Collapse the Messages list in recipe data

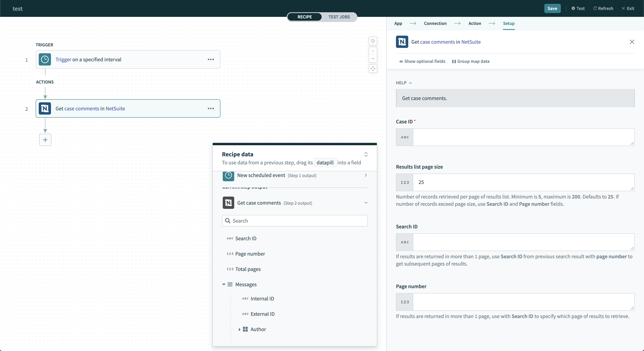click(224, 285)
